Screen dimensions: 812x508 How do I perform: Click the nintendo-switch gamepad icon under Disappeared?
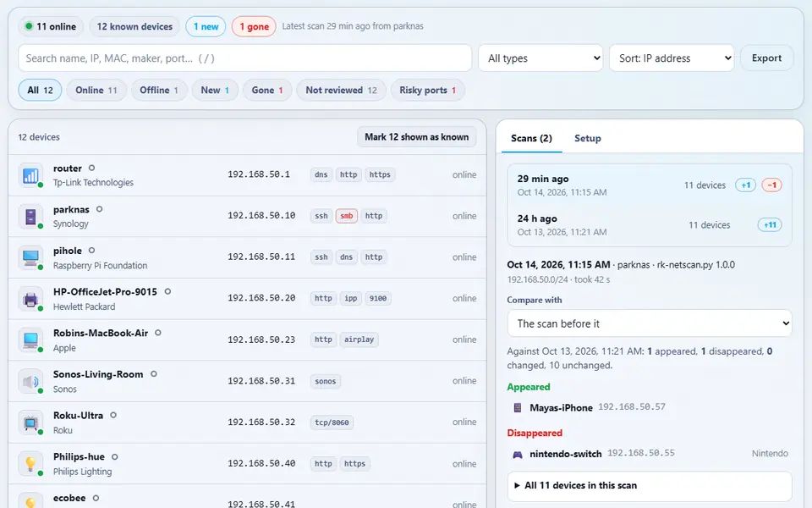(518, 455)
